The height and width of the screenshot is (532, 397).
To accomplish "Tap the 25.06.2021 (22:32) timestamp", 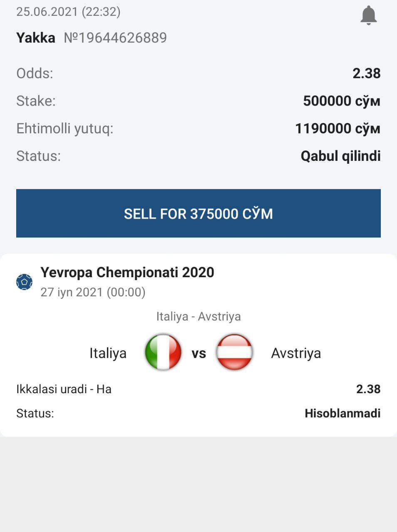I will [68, 12].
